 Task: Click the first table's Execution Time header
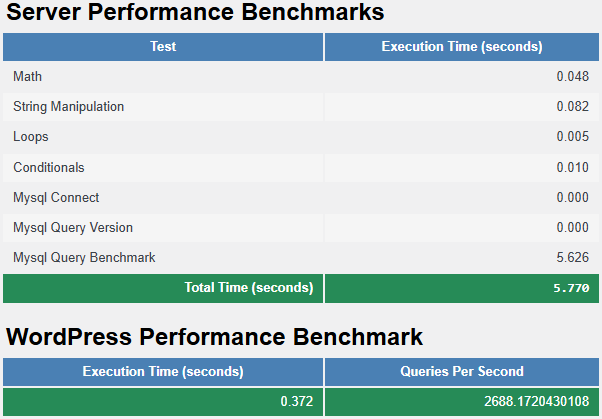(462, 46)
